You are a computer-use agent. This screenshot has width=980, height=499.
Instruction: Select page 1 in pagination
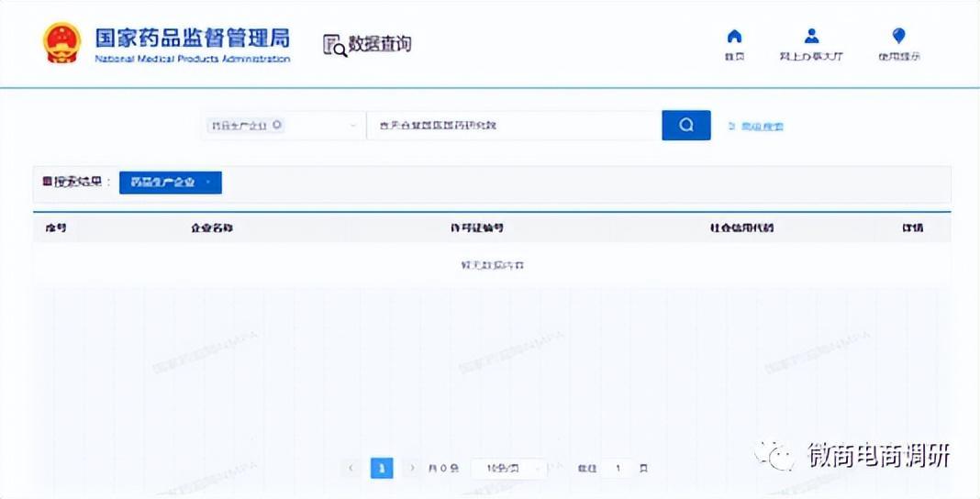[382, 469]
